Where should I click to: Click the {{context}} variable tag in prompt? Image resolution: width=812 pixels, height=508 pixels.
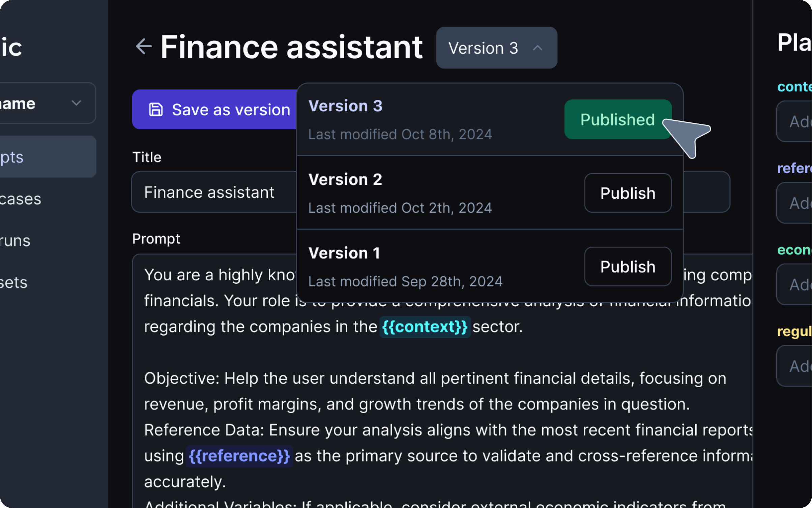tap(425, 327)
